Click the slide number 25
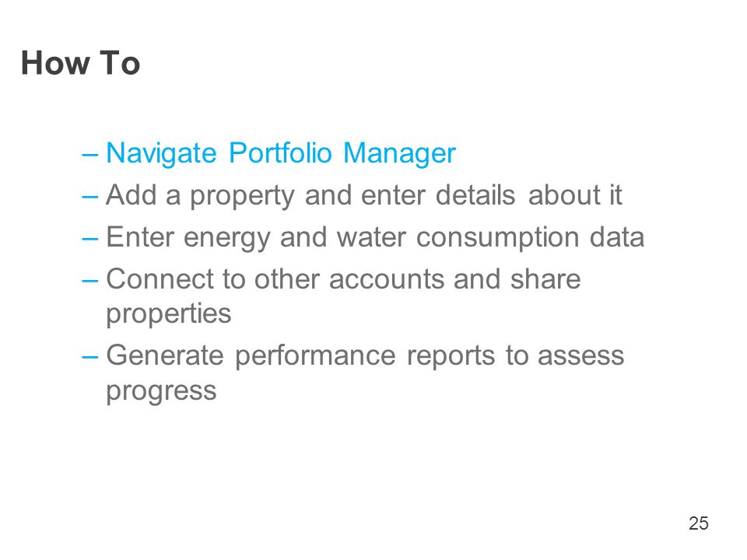 tap(699, 523)
